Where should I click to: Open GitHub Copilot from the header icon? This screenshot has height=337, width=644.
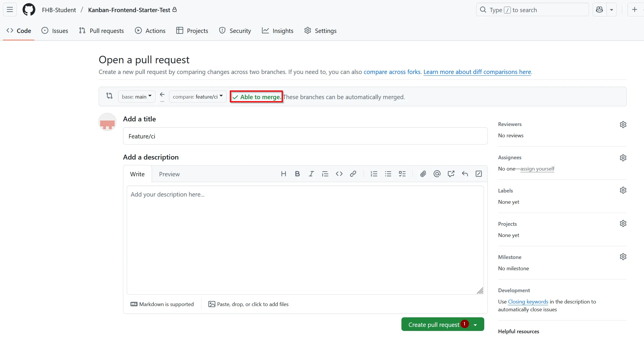[599, 10]
